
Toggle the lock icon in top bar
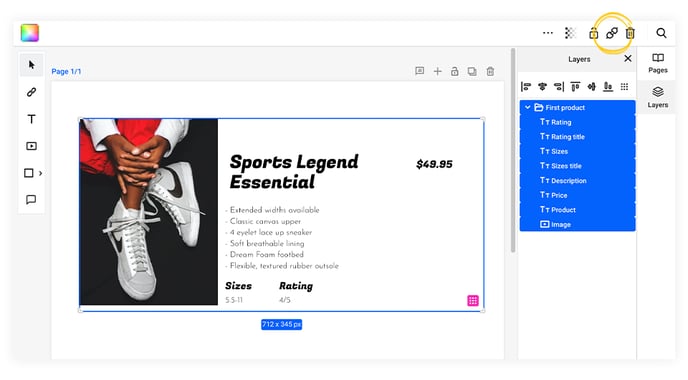[x=593, y=33]
